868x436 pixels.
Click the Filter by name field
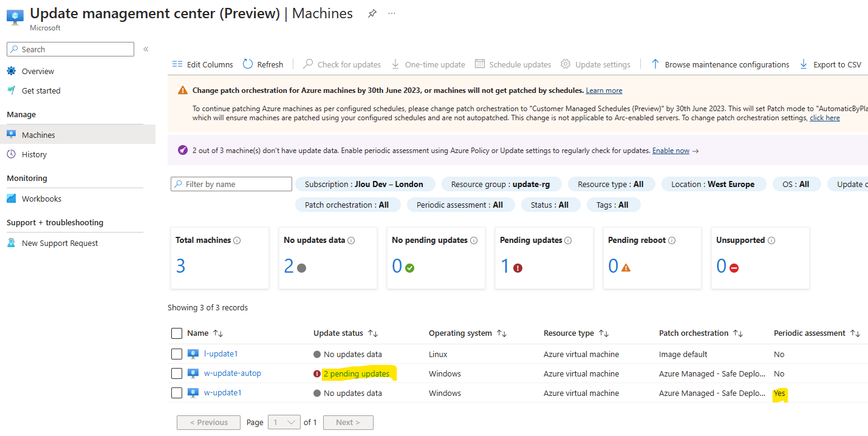click(x=231, y=184)
